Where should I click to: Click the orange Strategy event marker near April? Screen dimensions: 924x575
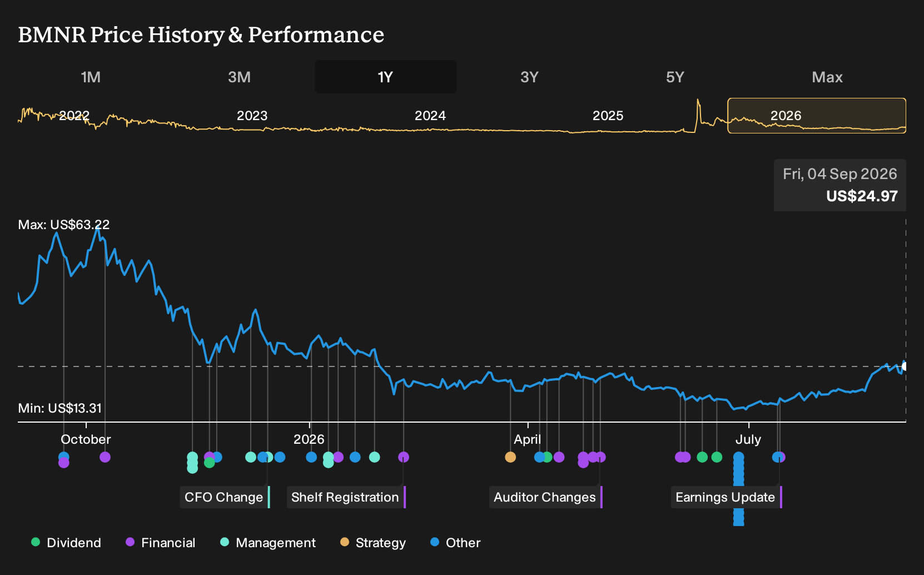(x=510, y=457)
